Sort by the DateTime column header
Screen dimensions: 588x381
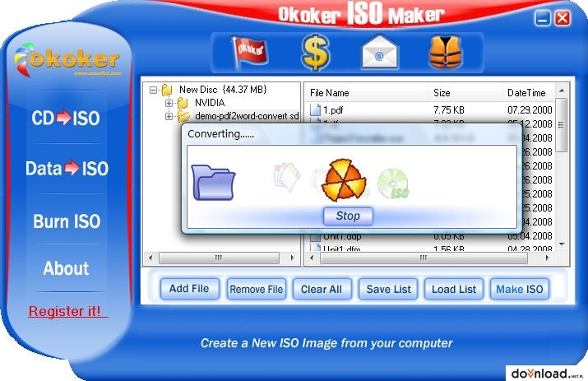pyautogui.click(x=528, y=93)
